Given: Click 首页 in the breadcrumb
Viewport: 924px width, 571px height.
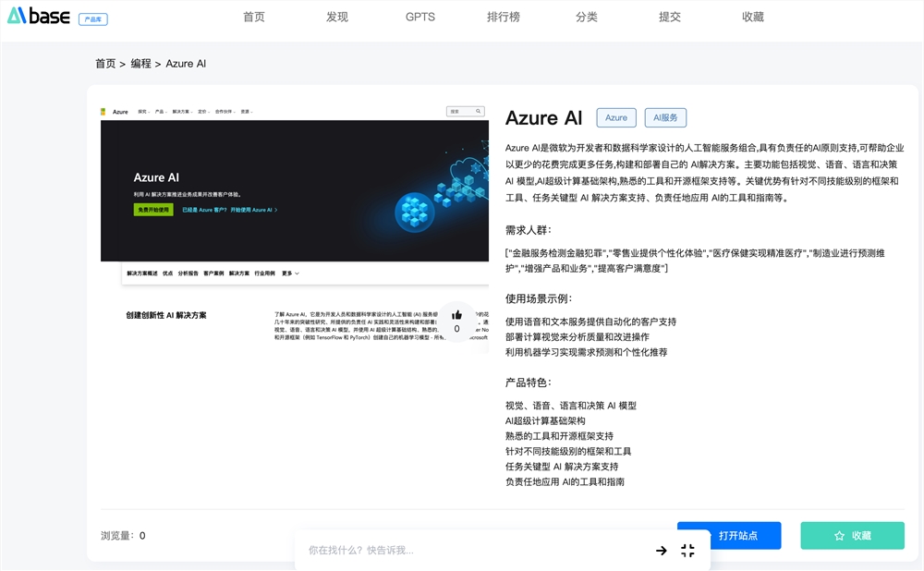Looking at the screenshot, I should pos(105,64).
